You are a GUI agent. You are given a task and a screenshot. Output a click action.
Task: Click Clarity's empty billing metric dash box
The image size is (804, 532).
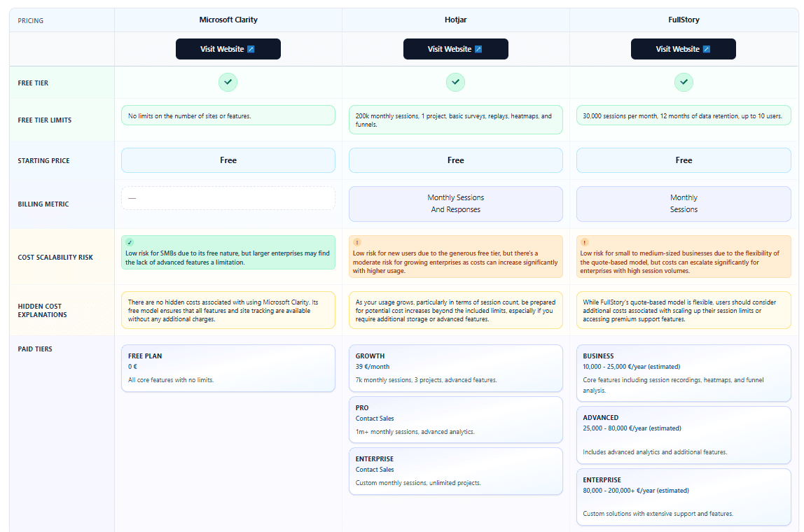point(228,198)
